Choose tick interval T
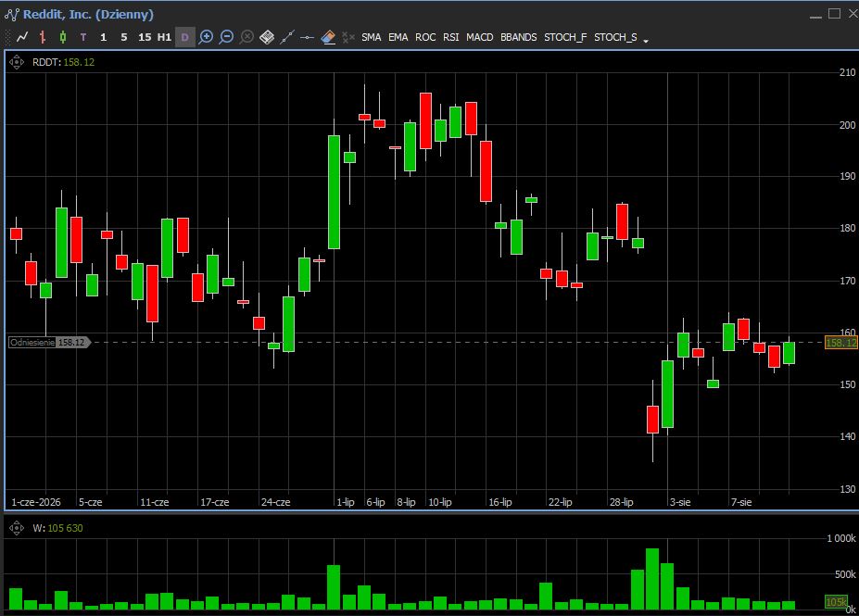Screen dimensions: 859x616 [83, 37]
